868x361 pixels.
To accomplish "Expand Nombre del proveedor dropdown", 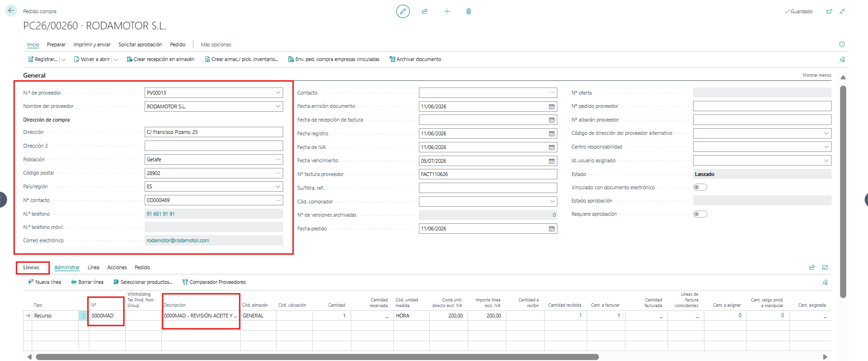I will pos(278,106).
